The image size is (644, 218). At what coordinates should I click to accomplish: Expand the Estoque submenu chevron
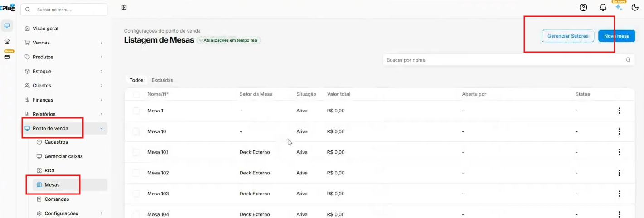tap(101, 71)
